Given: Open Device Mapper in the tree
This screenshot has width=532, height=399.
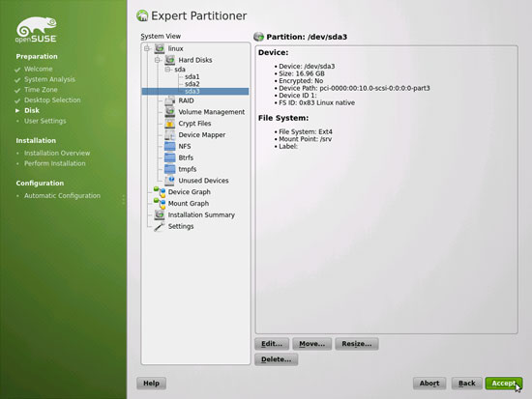Looking at the screenshot, I should (x=202, y=135).
